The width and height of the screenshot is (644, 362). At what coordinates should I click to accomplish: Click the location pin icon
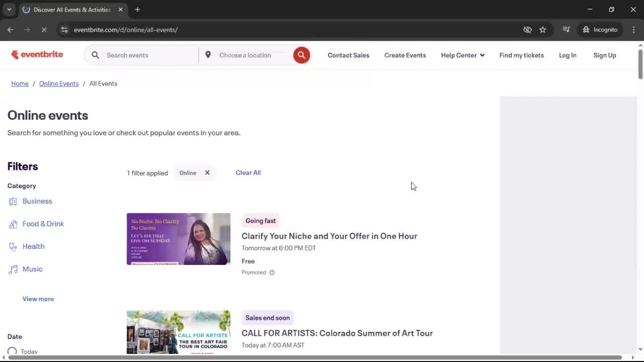click(x=208, y=55)
